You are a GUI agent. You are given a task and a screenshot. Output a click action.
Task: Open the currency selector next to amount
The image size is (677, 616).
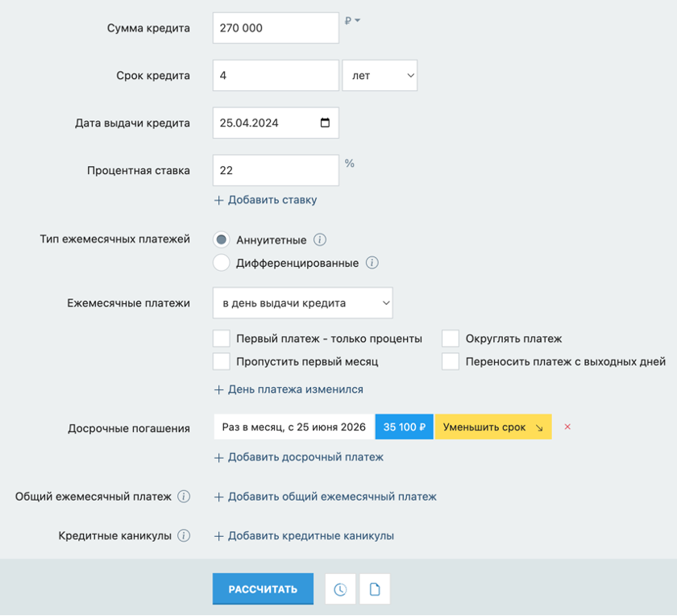coord(353,21)
